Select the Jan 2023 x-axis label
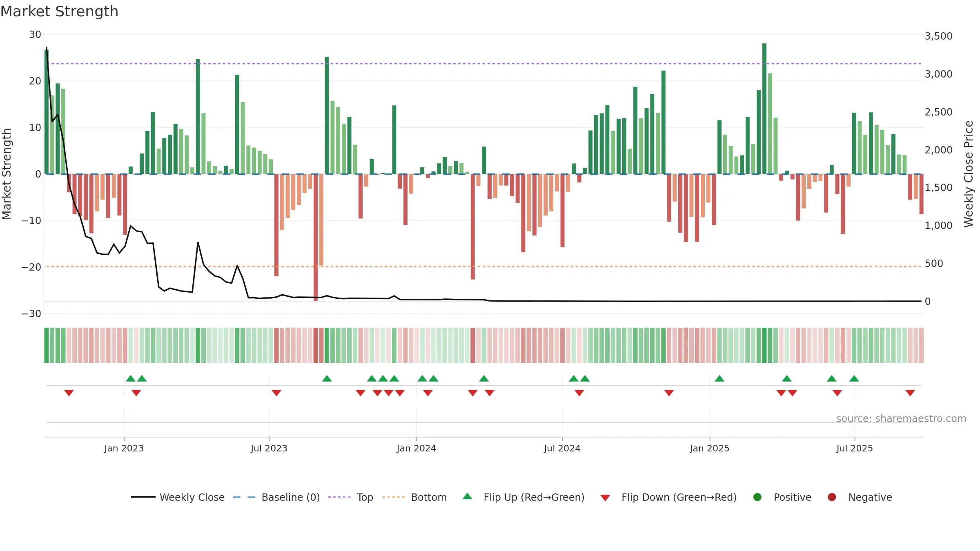Screen dimensions: 980x551 click(x=124, y=448)
